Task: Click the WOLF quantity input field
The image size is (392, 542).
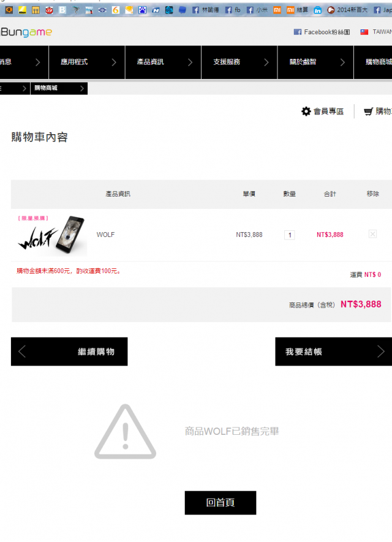Action: pyautogui.click(x=289, y=235)
